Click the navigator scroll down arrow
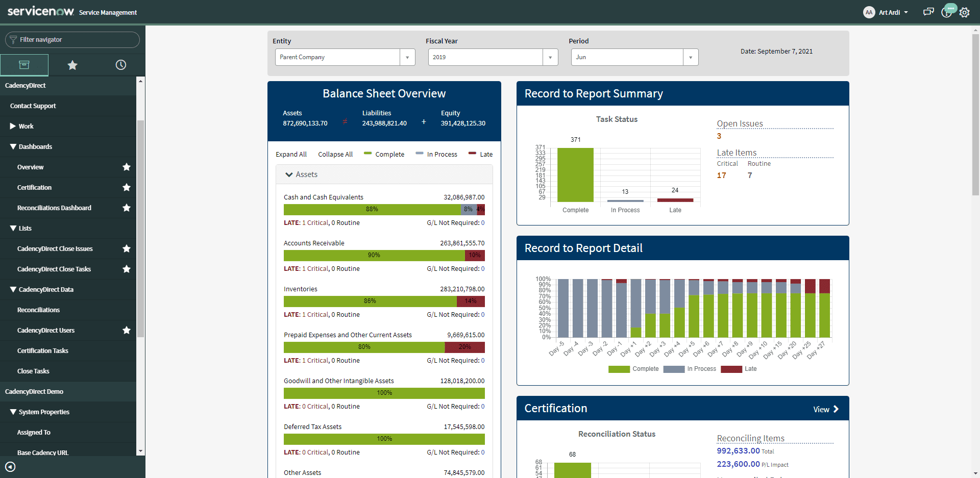Viewport: 980px width, 478px height. pyautogui.click(x=140, y=451)
